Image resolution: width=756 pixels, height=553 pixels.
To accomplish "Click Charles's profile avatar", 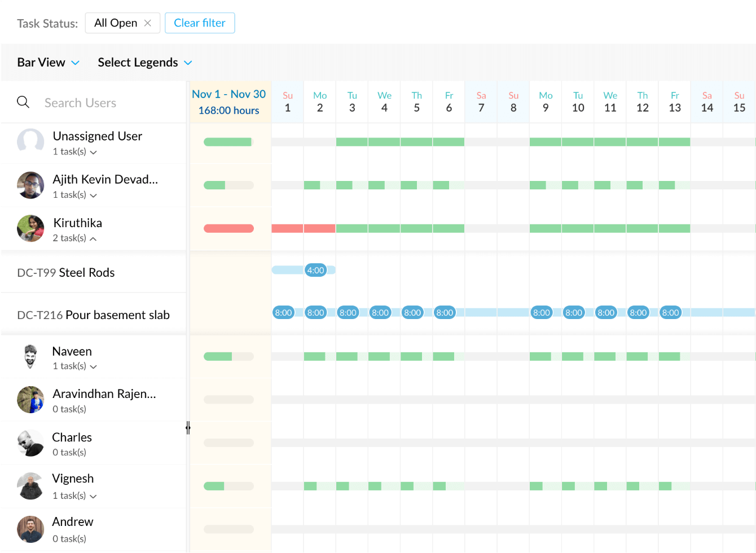I will tap(30, 443).
